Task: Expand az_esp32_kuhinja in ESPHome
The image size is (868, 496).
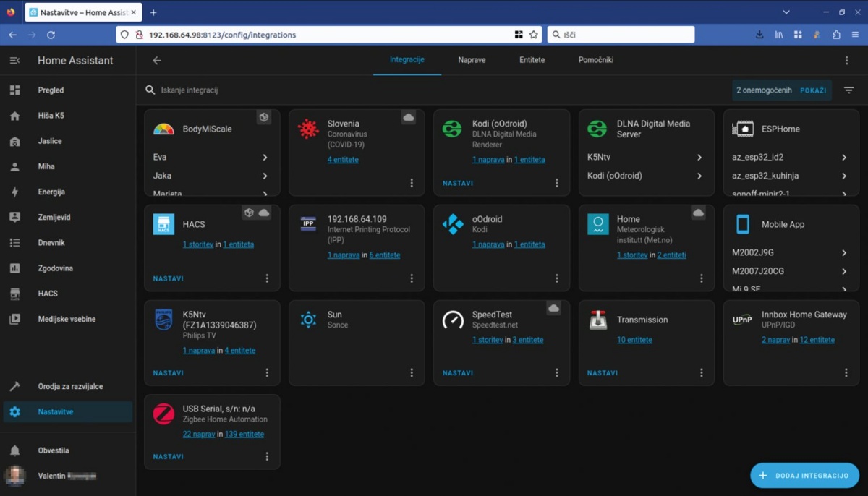Action: [x=791, y=176]
